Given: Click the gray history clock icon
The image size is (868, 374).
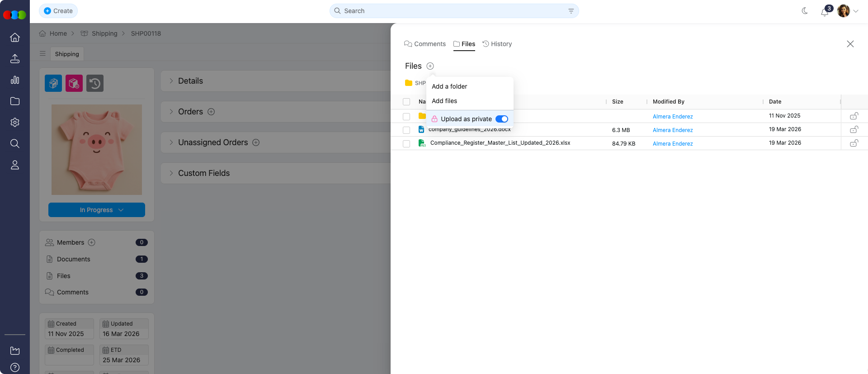Looking at the screenshot, I should pyautogui.click(x=95, y=83).
